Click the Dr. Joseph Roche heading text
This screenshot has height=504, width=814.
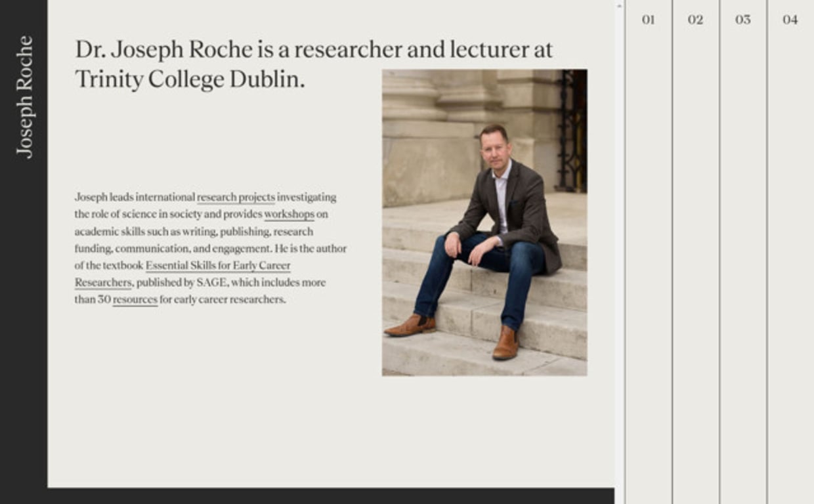click(x=164, y=49)
